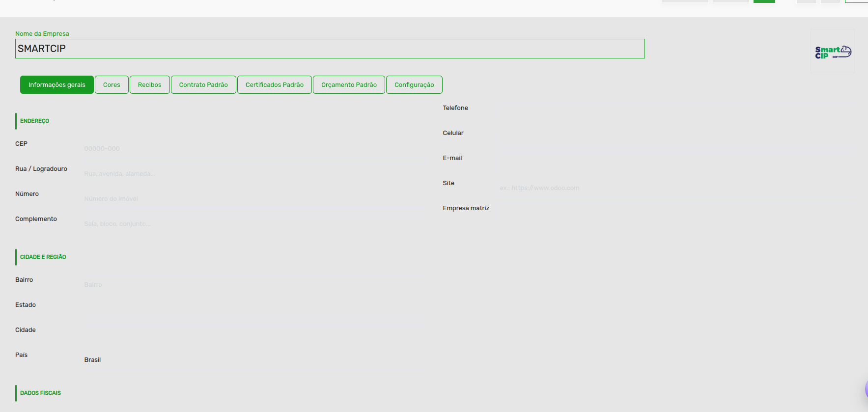
Task: Select the Site URL input field
Action: tap(676, 188)
